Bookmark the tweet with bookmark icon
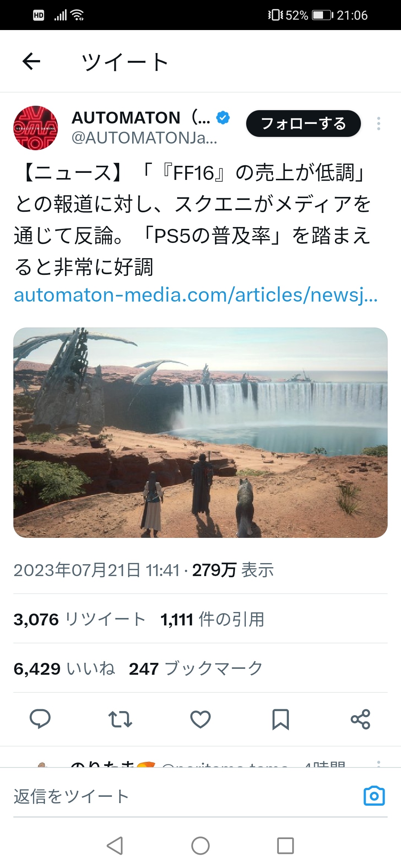401x868 pixels. (x=280, y=719)
